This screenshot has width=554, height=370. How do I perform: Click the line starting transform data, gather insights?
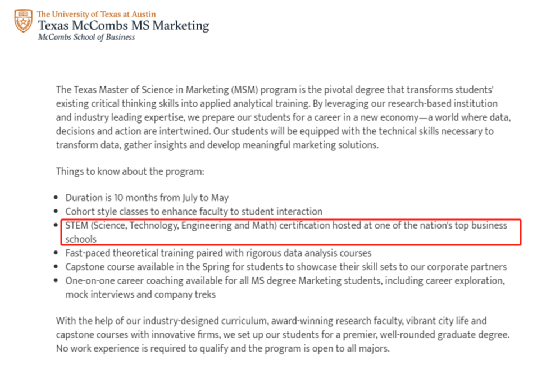coord(217,145)
